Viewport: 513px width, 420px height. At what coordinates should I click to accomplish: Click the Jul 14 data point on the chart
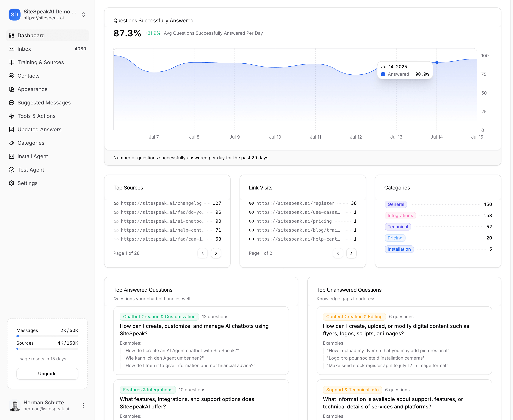click(437, 62)
